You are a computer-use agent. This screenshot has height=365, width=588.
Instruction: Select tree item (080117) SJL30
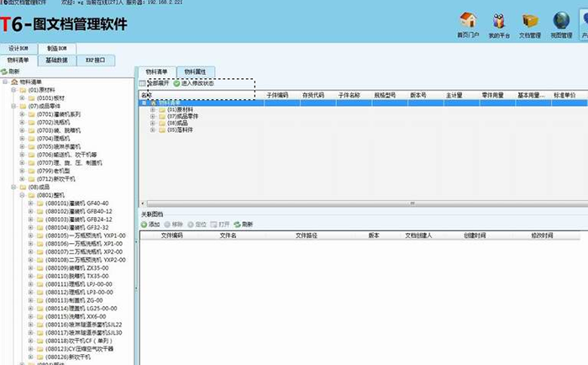[x=83, y=333]
